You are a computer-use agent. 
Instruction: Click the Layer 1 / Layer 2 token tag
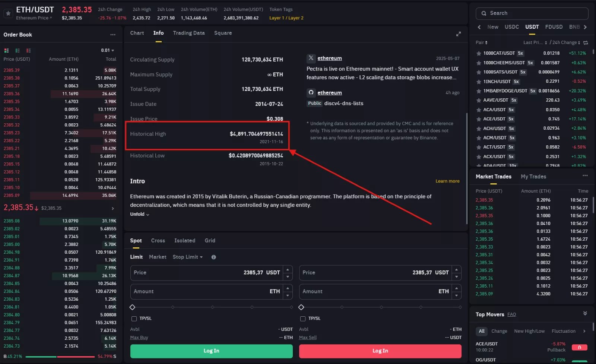click(286, 18)
